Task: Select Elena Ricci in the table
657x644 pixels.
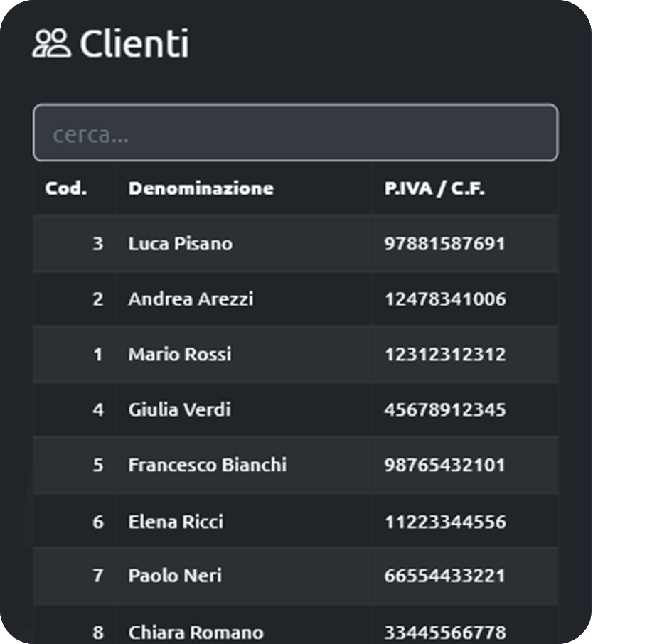Action: click(176, 522)
